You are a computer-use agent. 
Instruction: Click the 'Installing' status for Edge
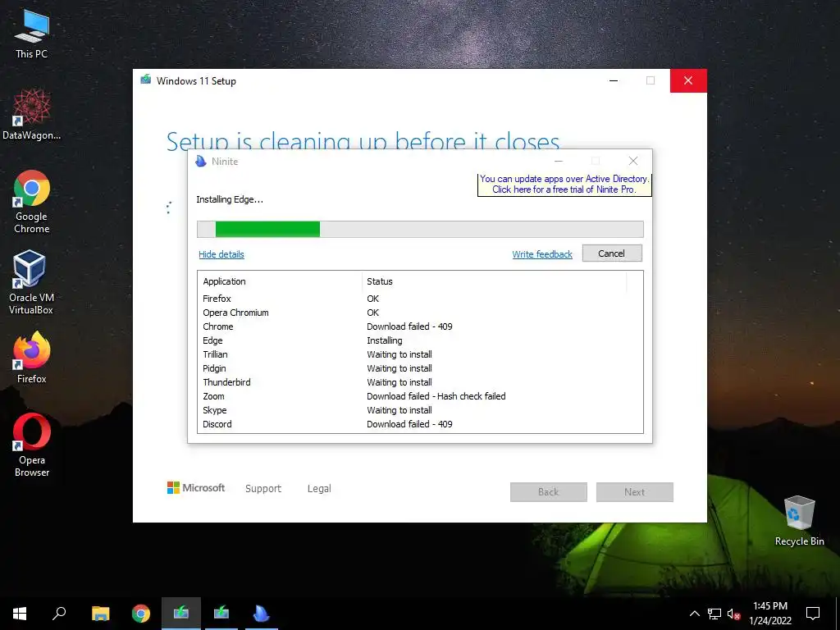(x=385, y=340)
